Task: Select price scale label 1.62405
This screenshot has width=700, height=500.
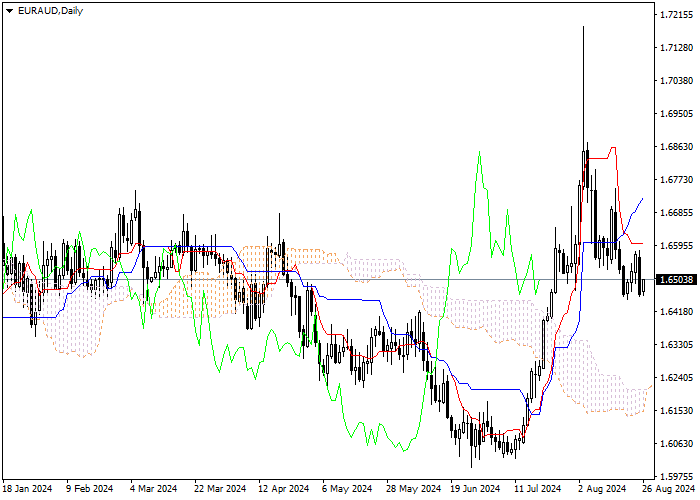Action: tap(677, 378)
